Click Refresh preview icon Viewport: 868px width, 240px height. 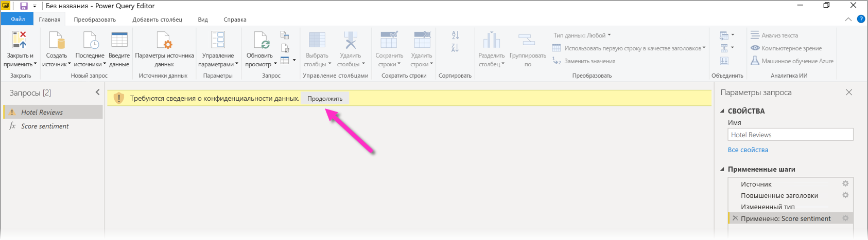(x=262, y=40)
